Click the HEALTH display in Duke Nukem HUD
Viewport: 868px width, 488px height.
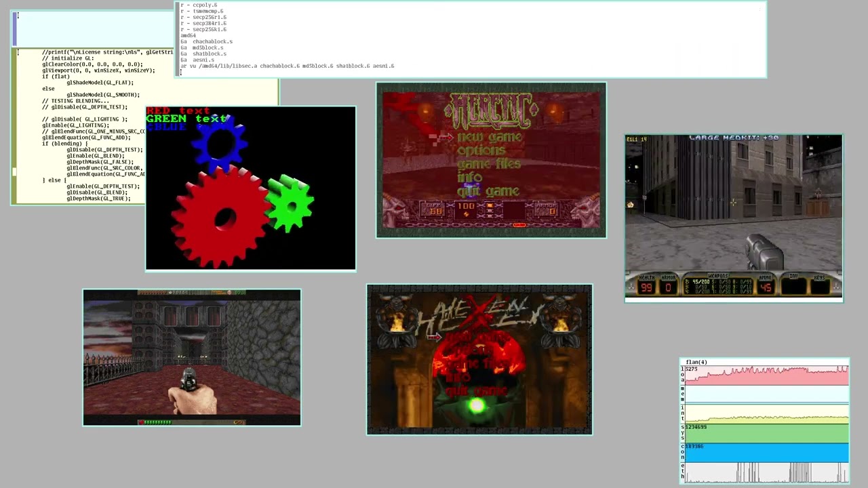(647, 285)
